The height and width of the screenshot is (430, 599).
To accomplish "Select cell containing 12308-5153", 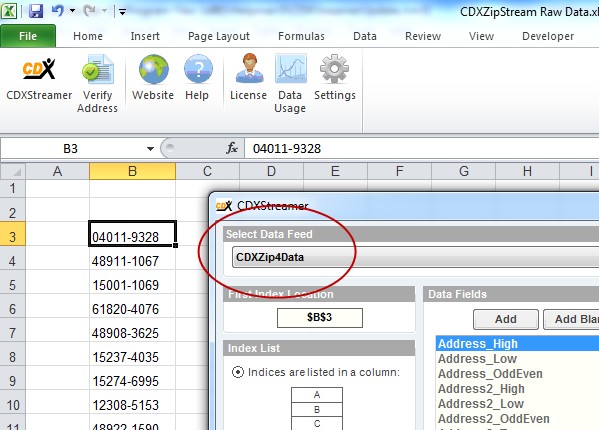I will 132,402.
